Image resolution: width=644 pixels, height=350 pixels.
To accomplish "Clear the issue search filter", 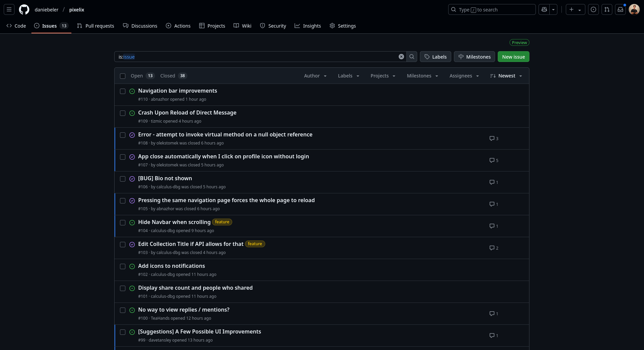I will pos(401,57).
